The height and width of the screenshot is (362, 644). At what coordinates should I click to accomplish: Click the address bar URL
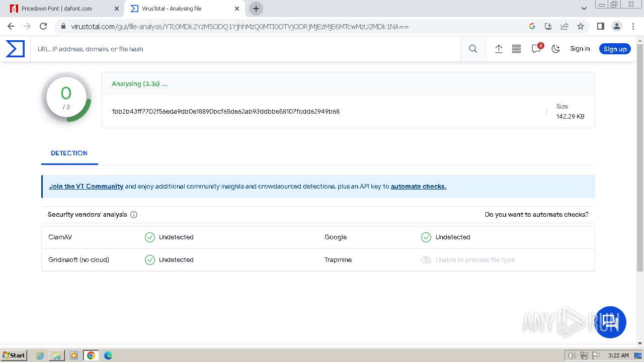(x=240, y=26)
